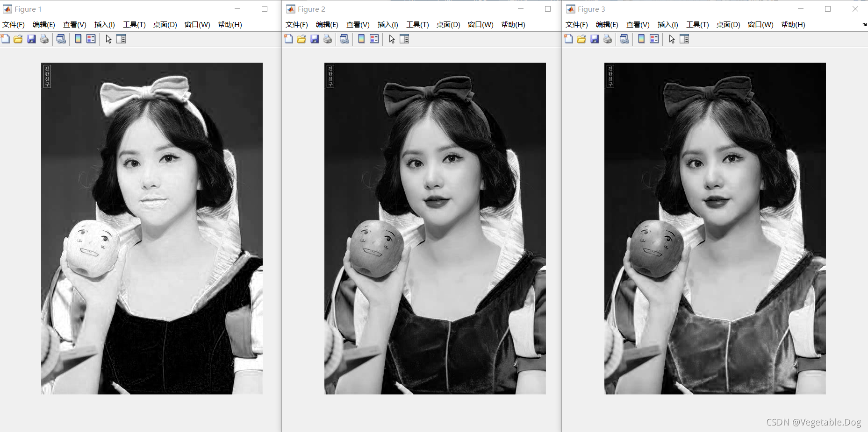Open 查看(V) menu in Figure 3
The width and height of the screenshot is (868, 432).
638,24
